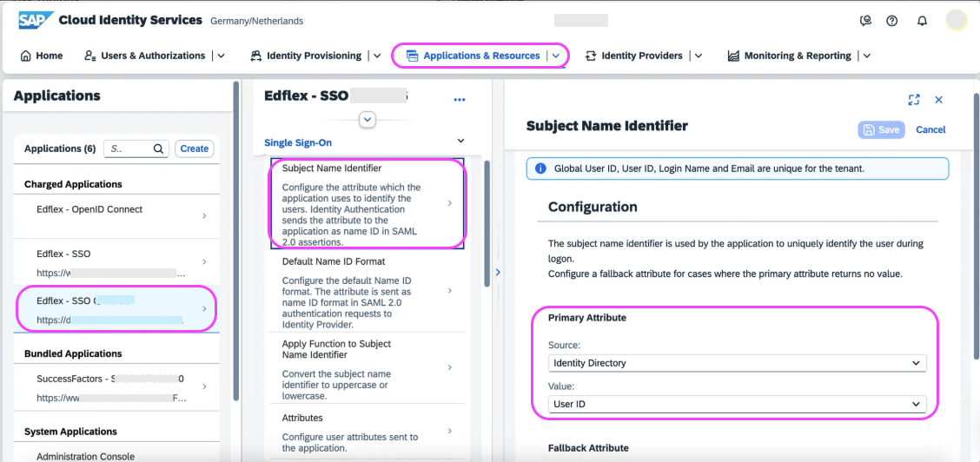The image size is (980, 462).
Task: Open Users & Authorizations menu
Action: tap(144, 56)
